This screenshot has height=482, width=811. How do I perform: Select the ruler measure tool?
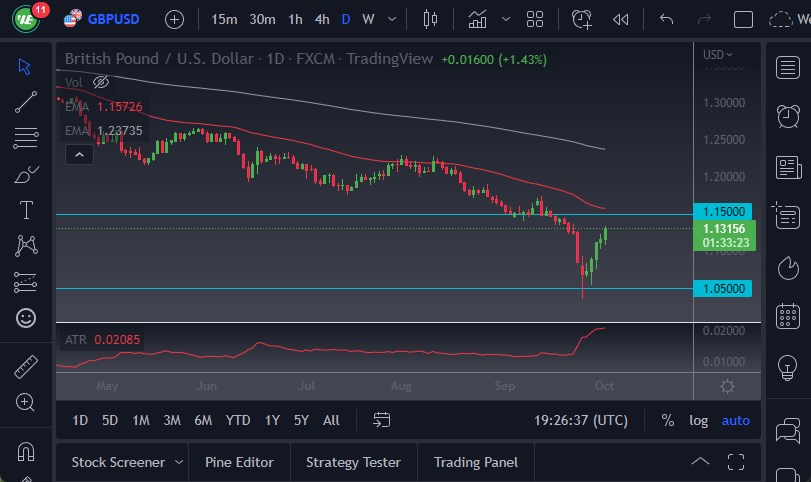(x=26, y=367)
